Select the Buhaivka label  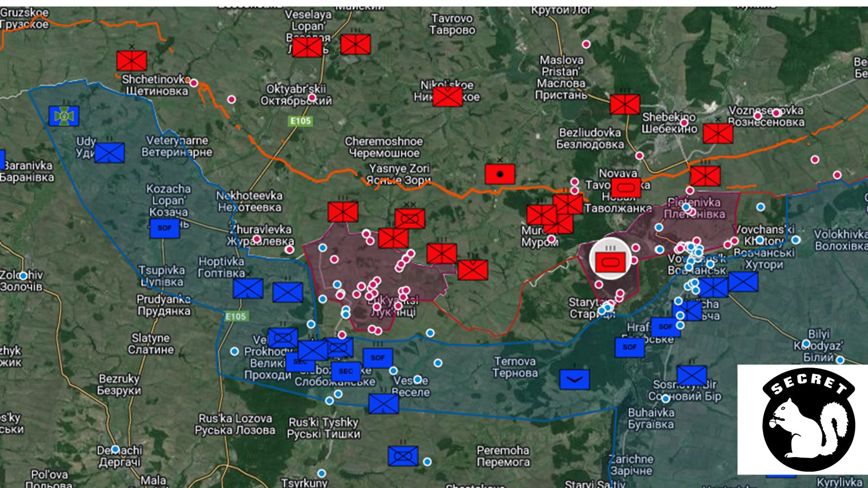(x=651, y=418)
